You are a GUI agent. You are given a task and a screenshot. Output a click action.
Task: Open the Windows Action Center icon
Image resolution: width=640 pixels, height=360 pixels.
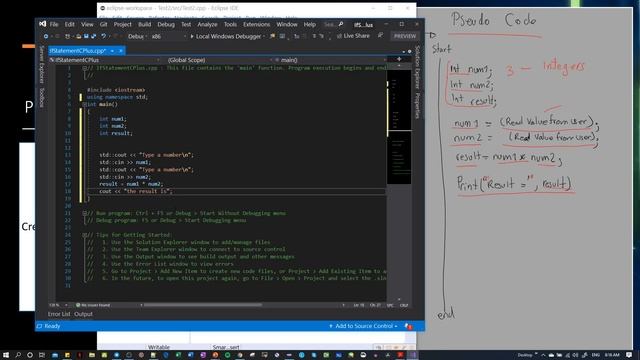pyautogui.click(x=629, y=355)
